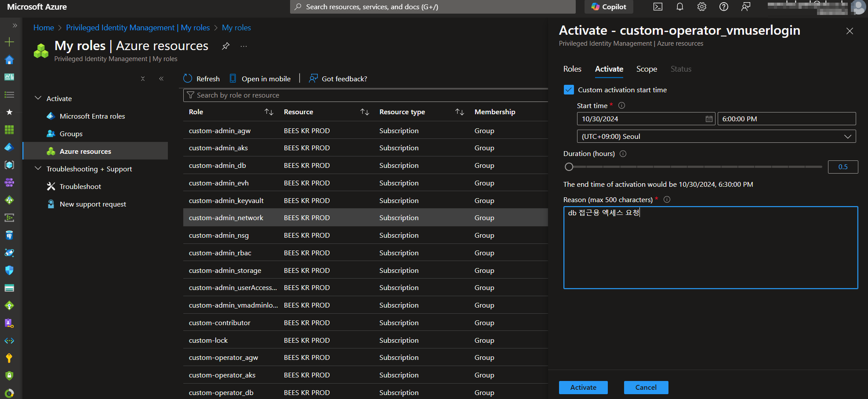Expand the Azure portal left menu
The width and height of the screenshot is (868, 399).
pyautogui.click(x=15, y=25)
